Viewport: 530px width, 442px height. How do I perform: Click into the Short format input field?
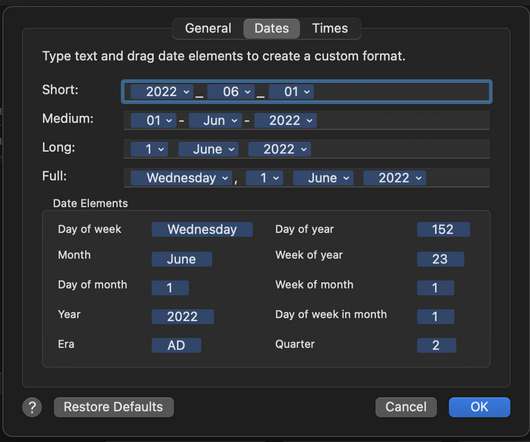[x=307, y=92]
